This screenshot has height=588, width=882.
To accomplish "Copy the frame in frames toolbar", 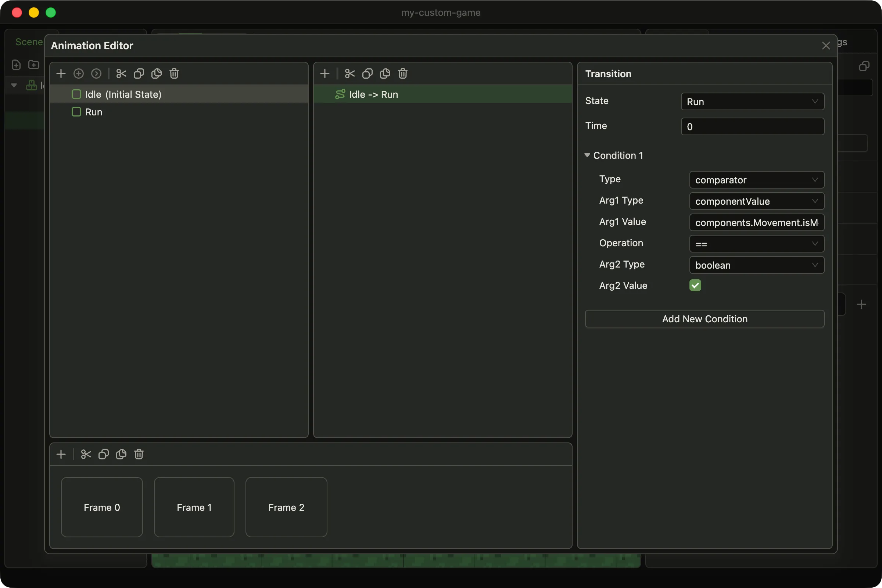I will pyautogui.click(x=104, y=455).
